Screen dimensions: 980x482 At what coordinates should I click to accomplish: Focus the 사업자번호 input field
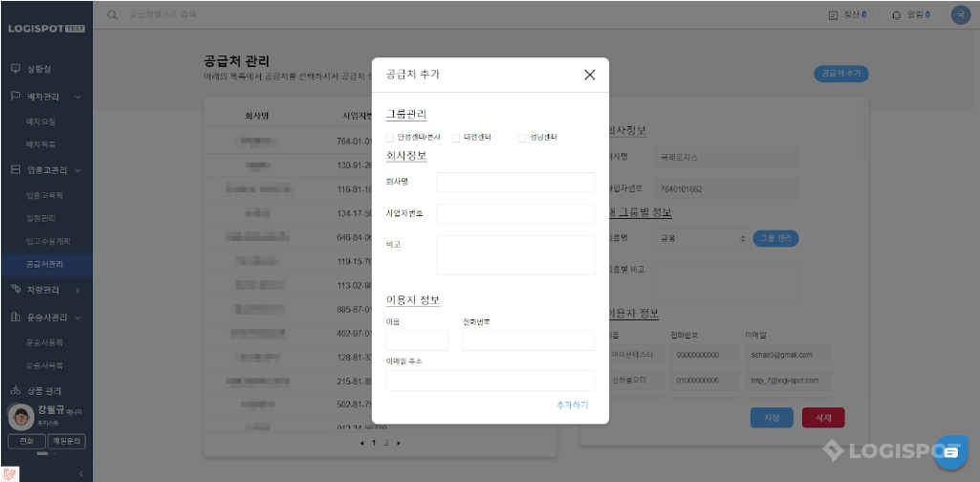click(515, 213)
